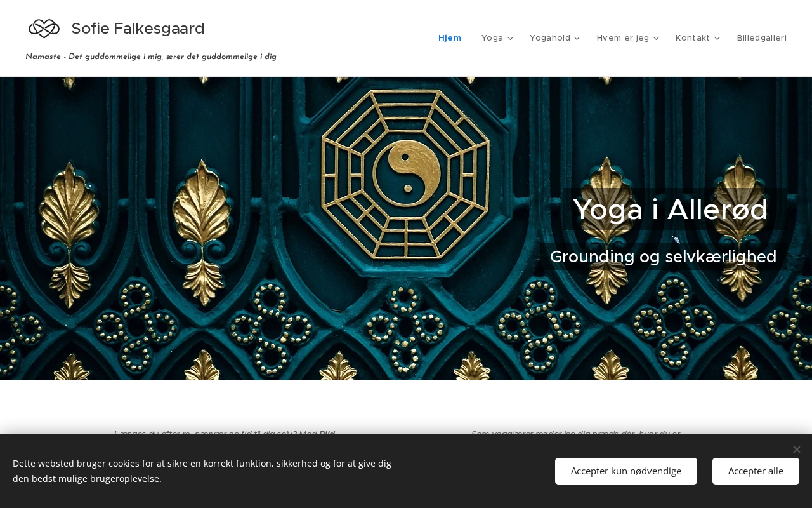Expand the Kontakt menu chevron
This screenshot has height=508, width=812.
[x=717, y=38]
